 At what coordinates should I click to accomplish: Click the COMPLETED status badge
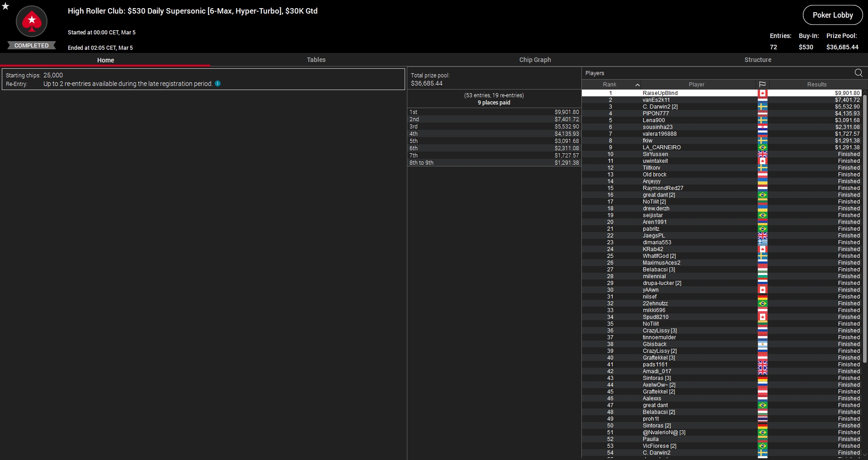click(x=32, y=45)
